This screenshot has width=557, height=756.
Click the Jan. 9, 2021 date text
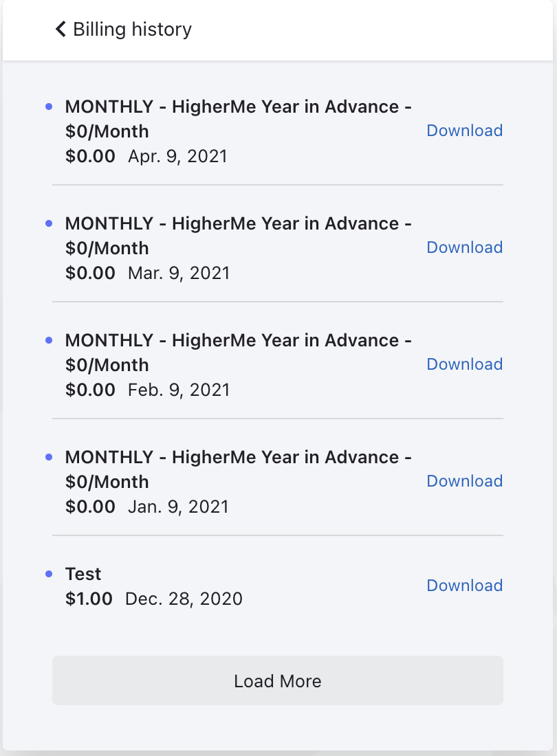[178, 507]
